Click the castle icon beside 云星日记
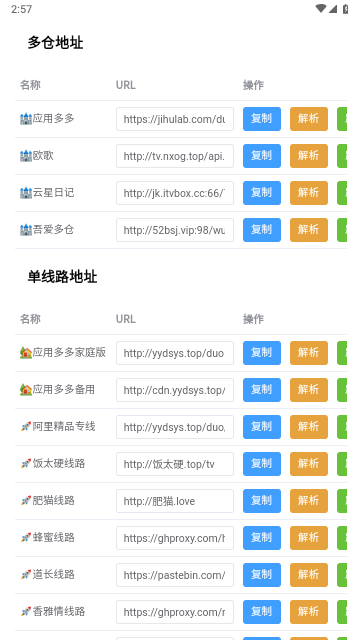This screenshot has width=360, height=640. 26,193
